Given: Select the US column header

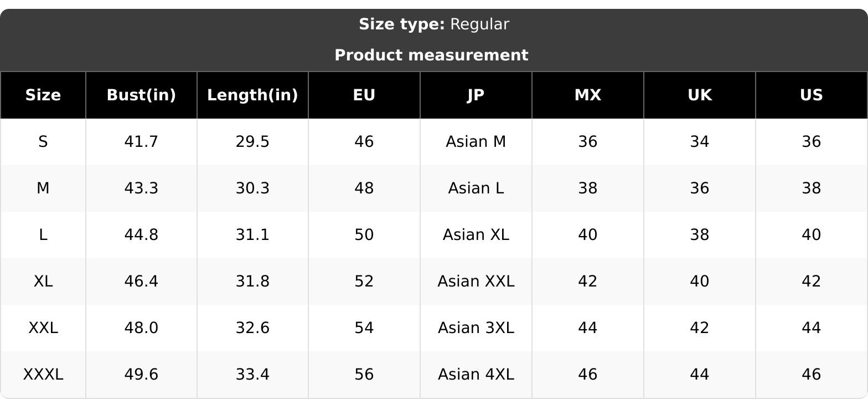Looking at the screenshot, I should tap(812, 95).
